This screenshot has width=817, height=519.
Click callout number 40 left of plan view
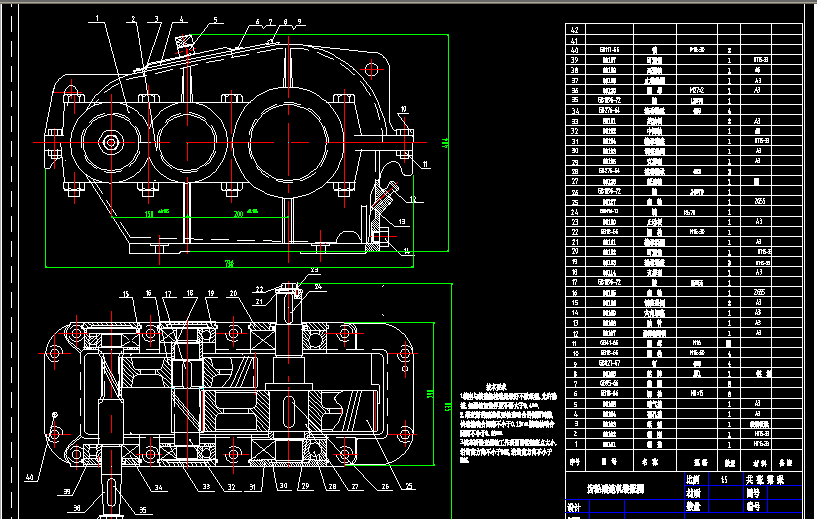point(29,477)
